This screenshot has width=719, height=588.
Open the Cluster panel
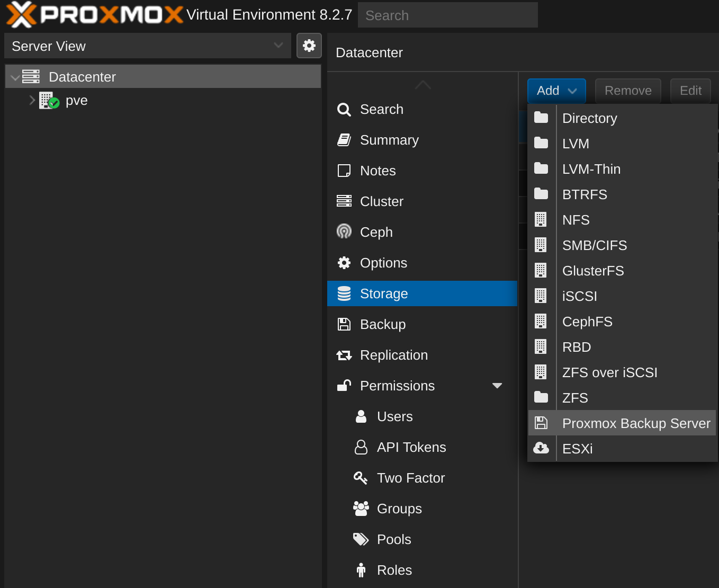click(422, 201)
